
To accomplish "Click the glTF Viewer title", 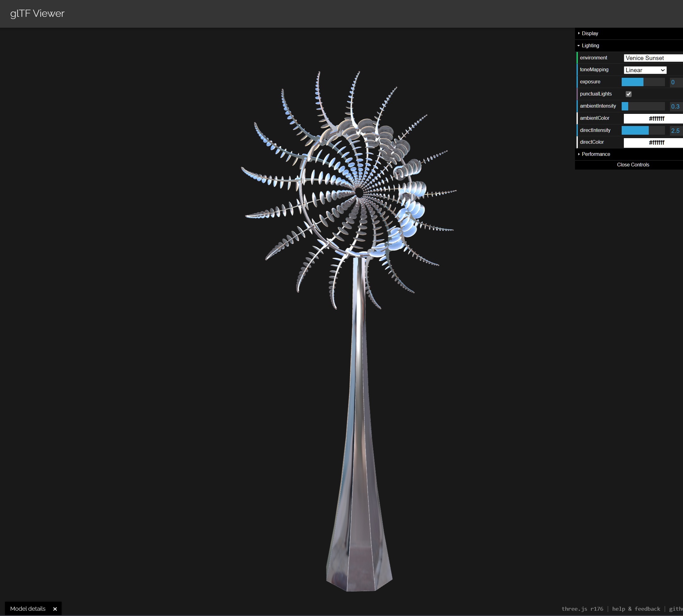I will pyautogui.click(x=37, y=14).
